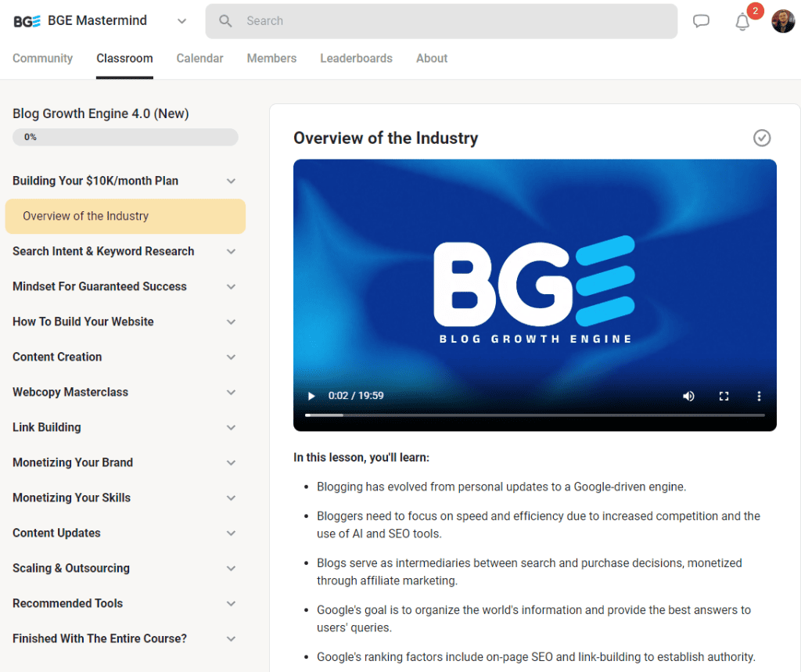Expand Webcopy Masterclass section chevron
The image size is (801, 672).
pos(231,393)
